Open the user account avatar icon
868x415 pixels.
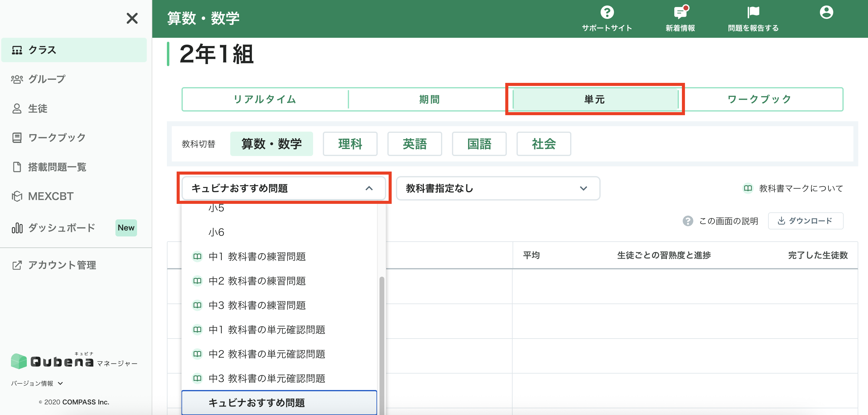click(826, 12)
